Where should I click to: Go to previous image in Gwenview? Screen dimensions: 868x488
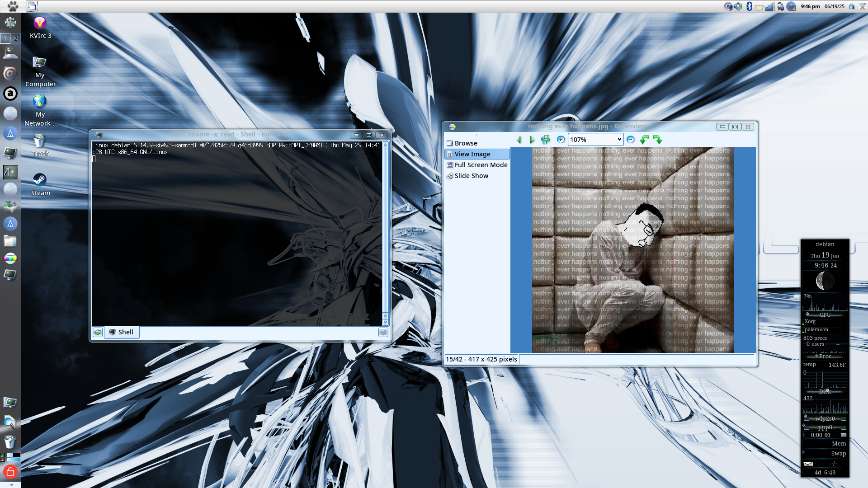pos(519,140)
